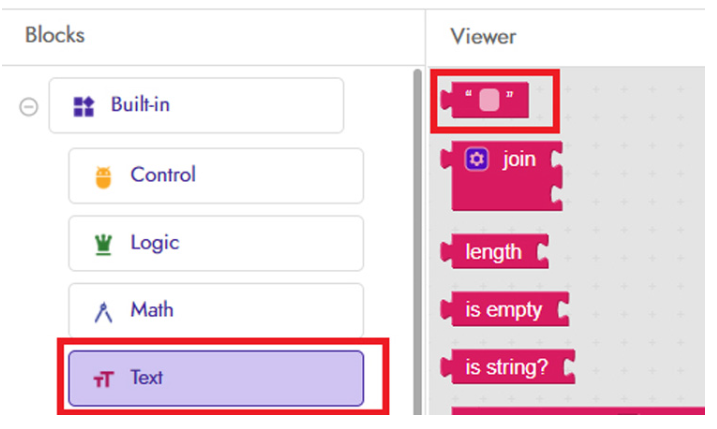Viewport: 717px width, 429px height.
Task: Click the Logic chess piece icon
Action: (x=103, y=244)
